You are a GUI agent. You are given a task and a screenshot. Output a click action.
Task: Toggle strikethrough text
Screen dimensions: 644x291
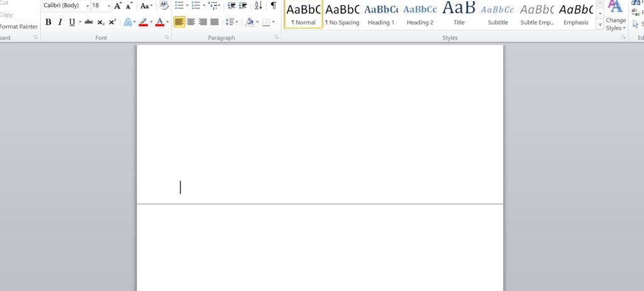point(89,22)
